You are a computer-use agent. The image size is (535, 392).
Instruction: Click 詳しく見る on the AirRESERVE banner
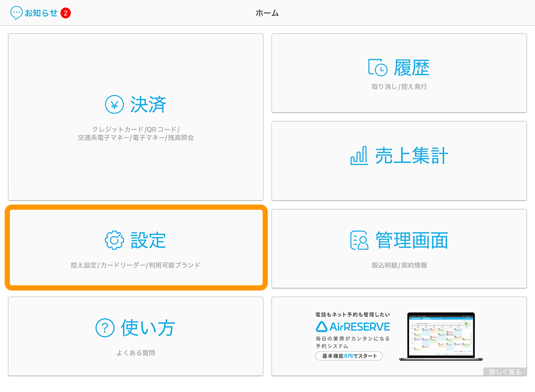point(504,372)
